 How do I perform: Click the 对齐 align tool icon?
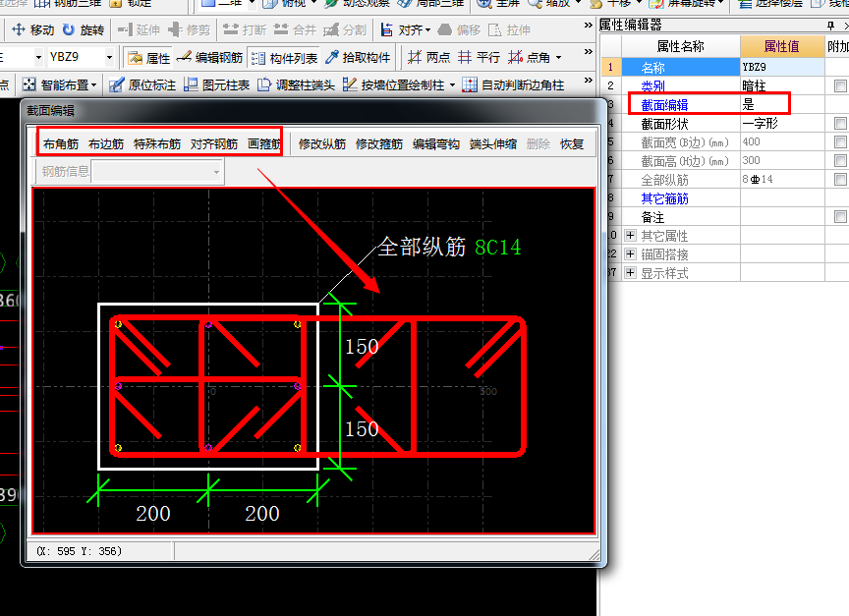point(386,29)
